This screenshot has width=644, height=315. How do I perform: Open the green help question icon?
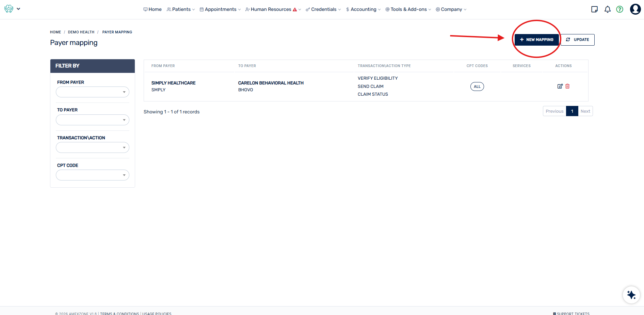point(619,9)
